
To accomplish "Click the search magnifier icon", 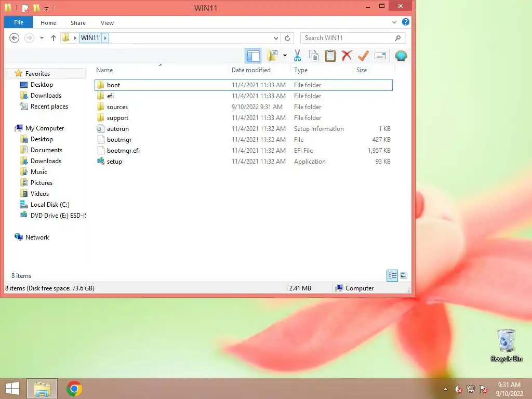I will [x=397, y=38].
